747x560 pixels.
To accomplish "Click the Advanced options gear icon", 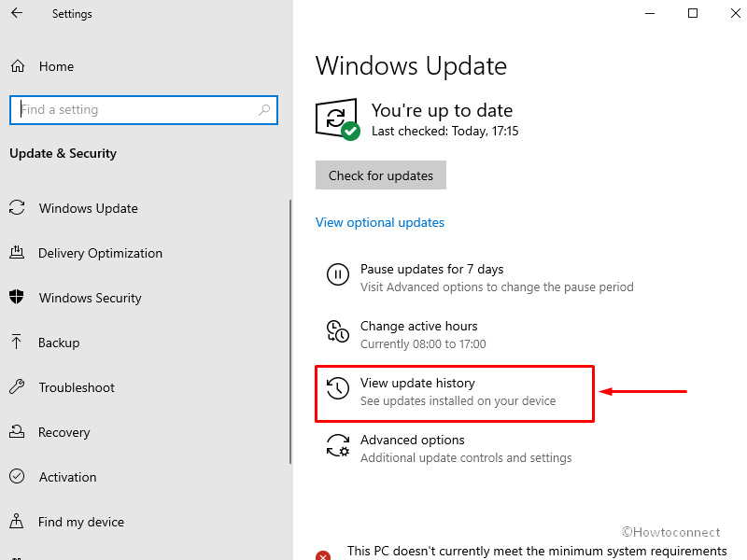I will coord(338,445).
